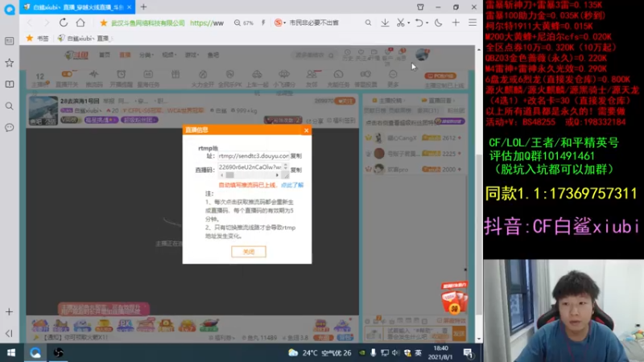Viewport: 644px width, 362px height.
Task: Click the Douyu site search box
Action: click(x=315, y=55)
